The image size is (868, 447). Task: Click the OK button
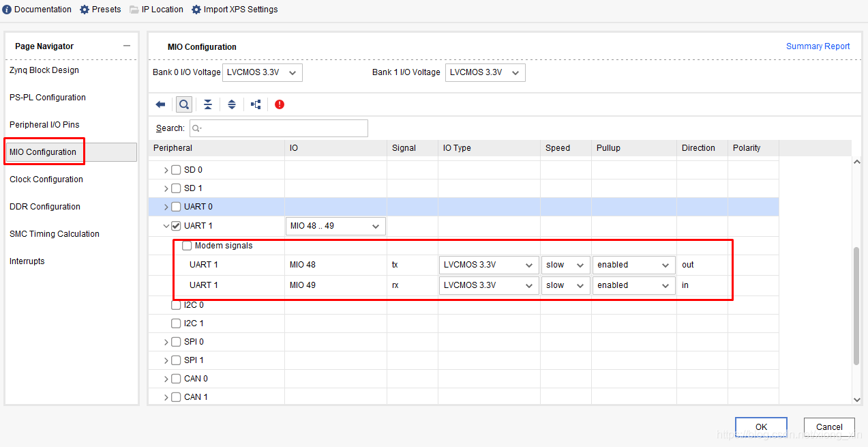tap(761, 427)
